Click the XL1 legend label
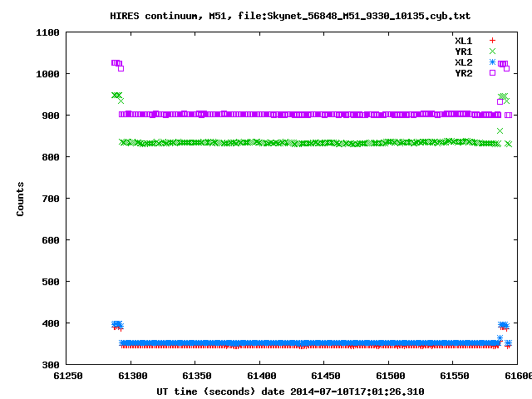The image size is (532, 399). tap(464, 41)
